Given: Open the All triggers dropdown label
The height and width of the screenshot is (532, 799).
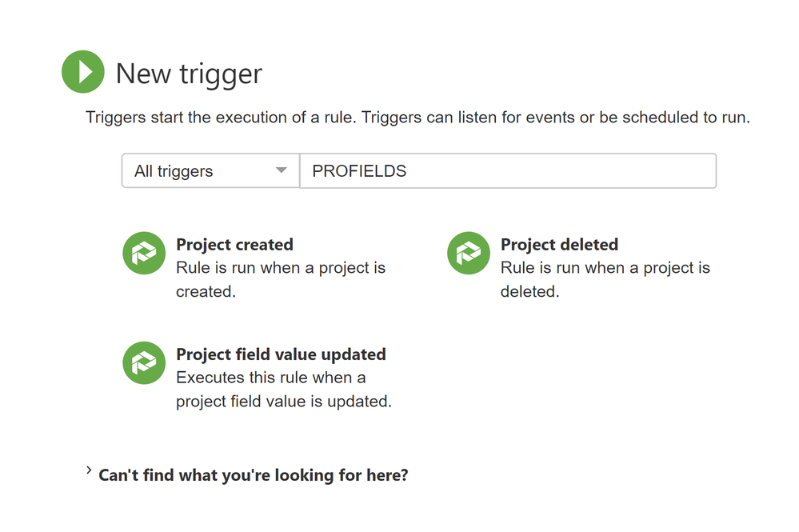Looking at the screenshot, I should (x=174, y=171).
